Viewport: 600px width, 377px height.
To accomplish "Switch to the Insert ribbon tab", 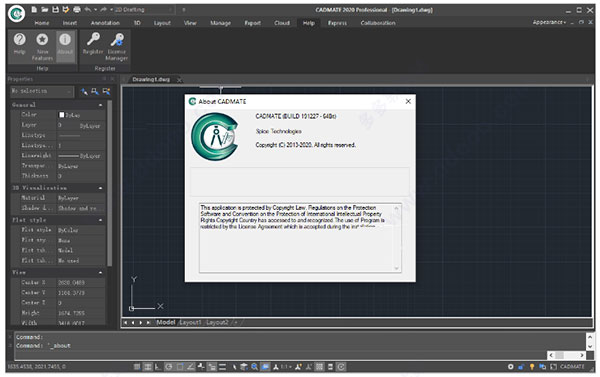I will [70, 23].
